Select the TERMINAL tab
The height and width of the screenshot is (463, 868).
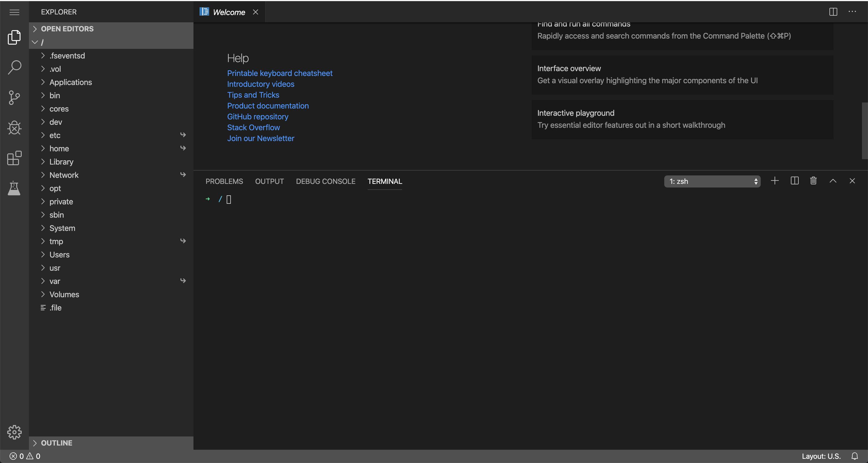click(x=385, y=181)
